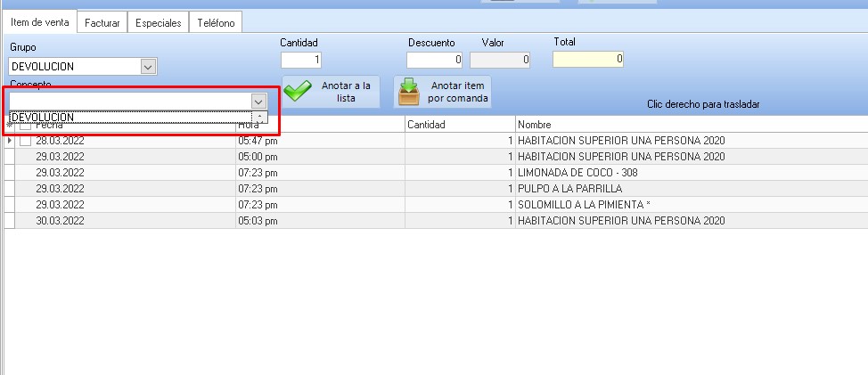Focus the Descuento input field
The image size is (868, 375).
434,60
